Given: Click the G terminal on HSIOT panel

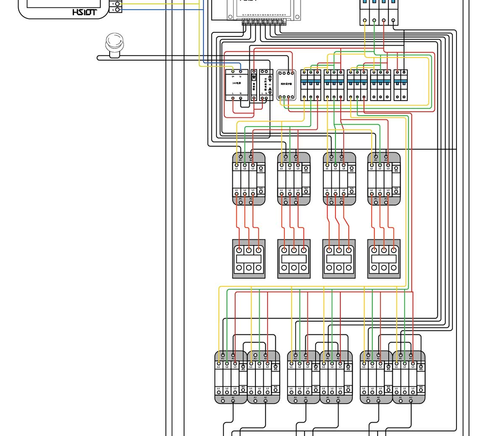Looking at the screenshot, I should pos(118,9).
